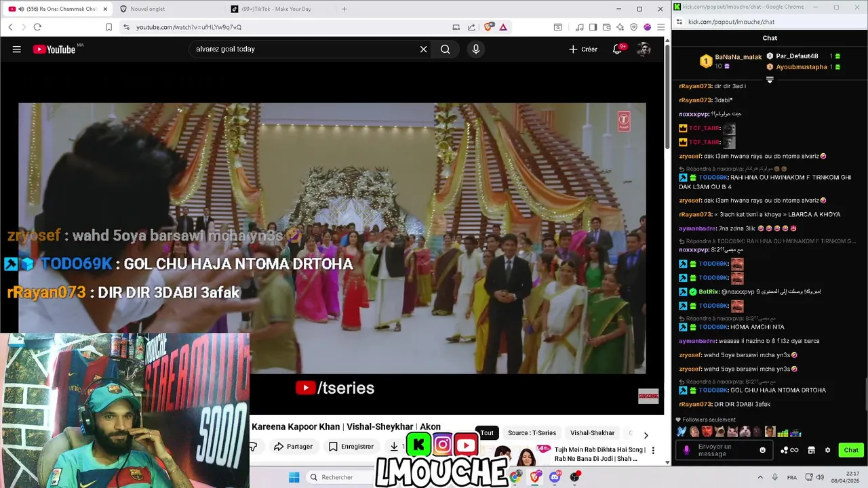Share this page from the address bar
Viewport: 868px width, 488px height.
[472, 27]
